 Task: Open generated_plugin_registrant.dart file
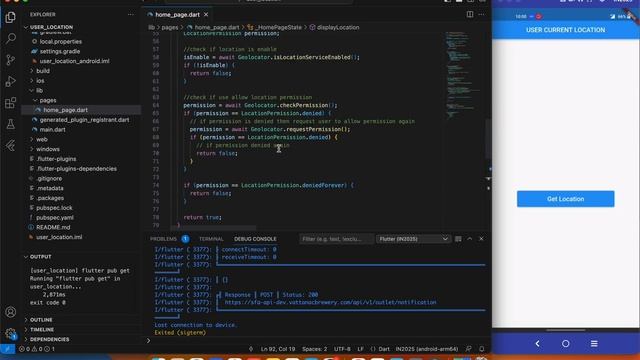point(84,120)
